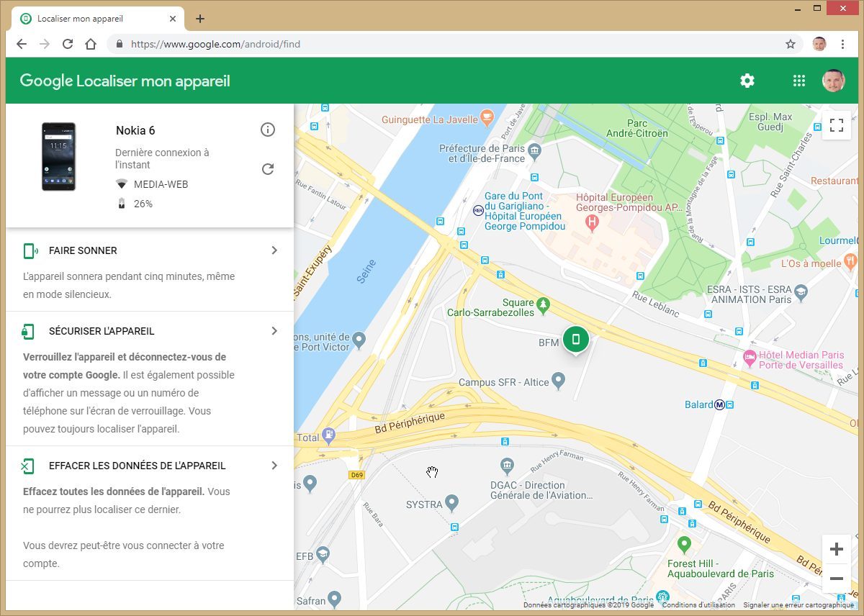Viewport: 864px width, 616px height.
Task: Open the Chrome profile avatar
Action: pos(819,44)
